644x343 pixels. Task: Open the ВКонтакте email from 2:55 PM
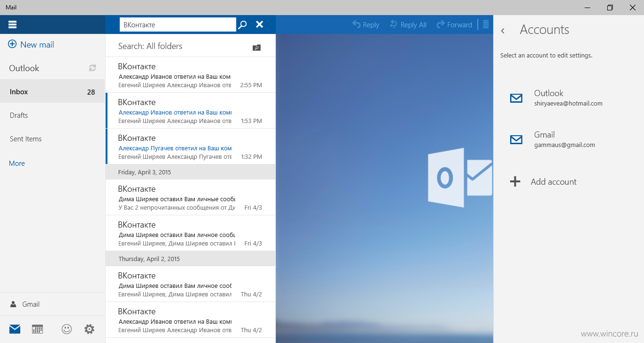[x=190, y=75]
